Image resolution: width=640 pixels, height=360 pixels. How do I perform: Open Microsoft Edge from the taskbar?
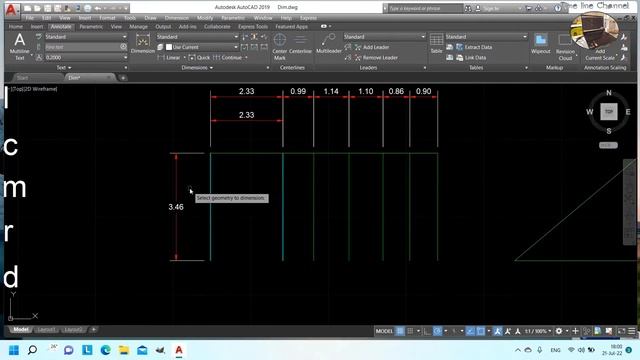coord(105,350)
